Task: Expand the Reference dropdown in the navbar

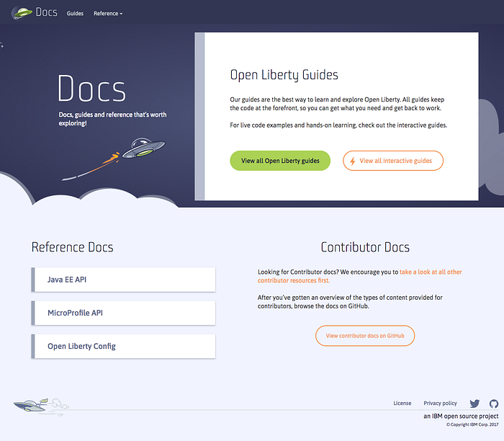Action: pyautogui.click(x=108, y=14)
